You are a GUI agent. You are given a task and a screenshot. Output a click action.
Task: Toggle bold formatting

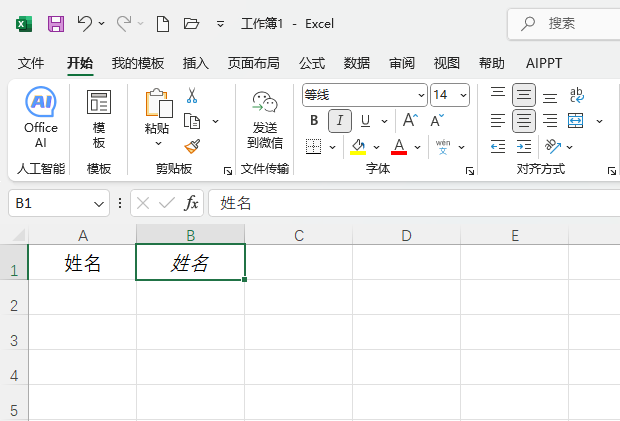coord(314,120)
